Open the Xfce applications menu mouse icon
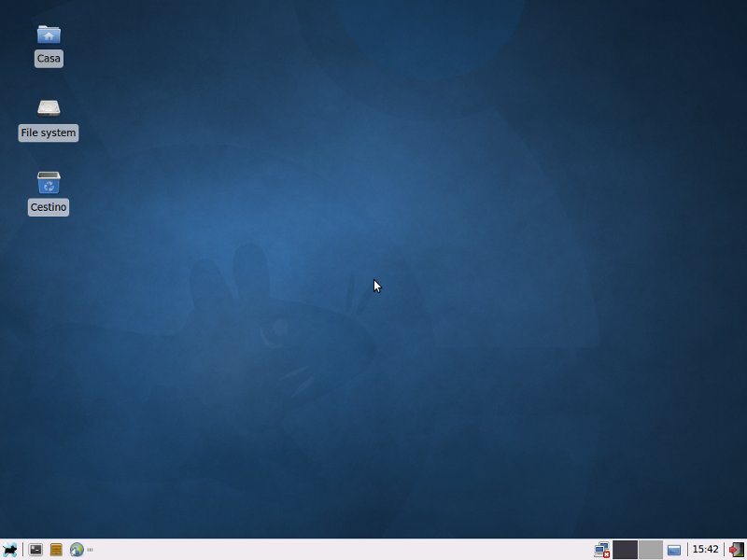Screen dimensions: 747x560 pyautogui.click(x=9, y=550)
